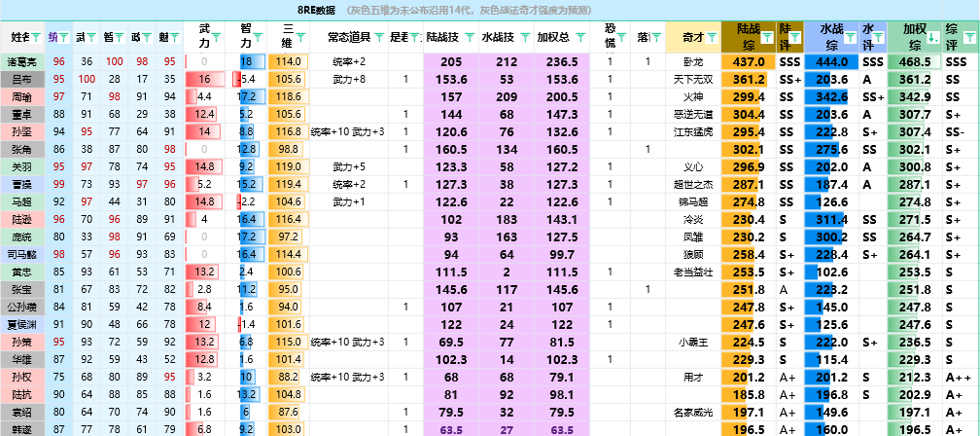Open the sorted 加权综 column filter

coord(933,38)
